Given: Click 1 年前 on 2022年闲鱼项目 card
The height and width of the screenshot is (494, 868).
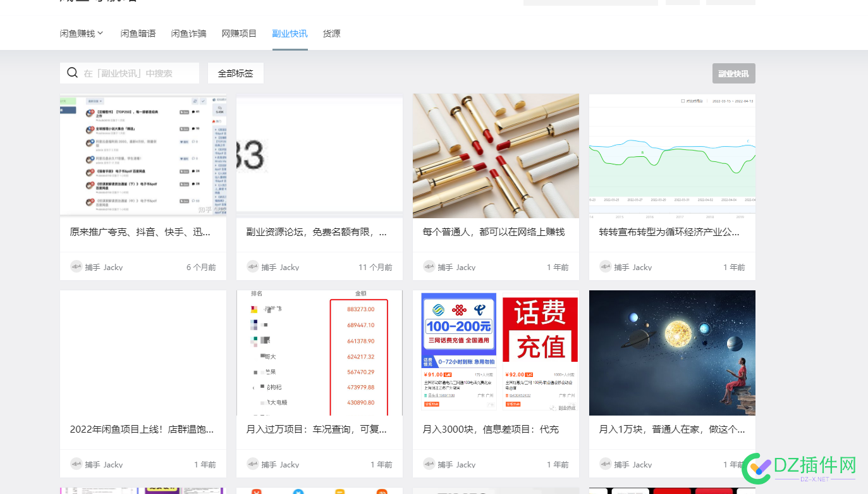Looking at the screenshot, I should pyautogui.click(x=205, y=465).
